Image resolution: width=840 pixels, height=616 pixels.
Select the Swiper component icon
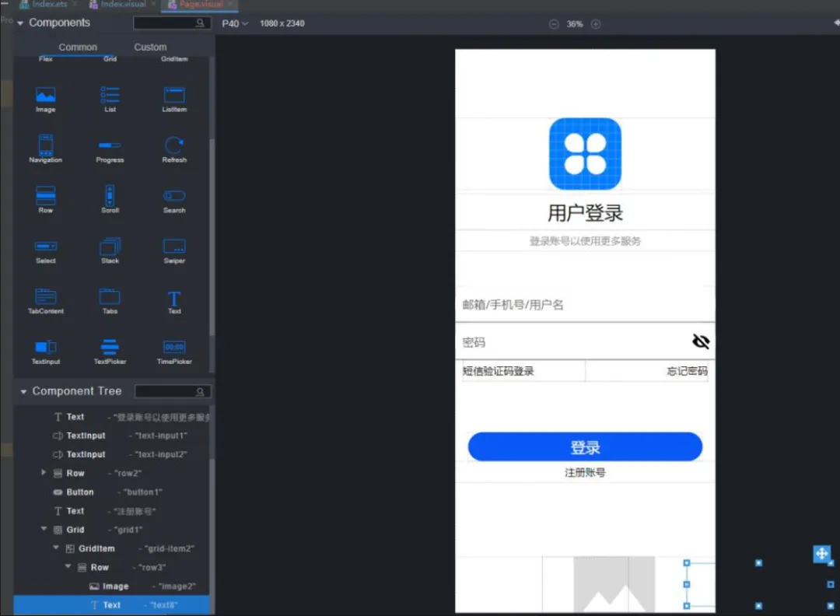point(174,247)
